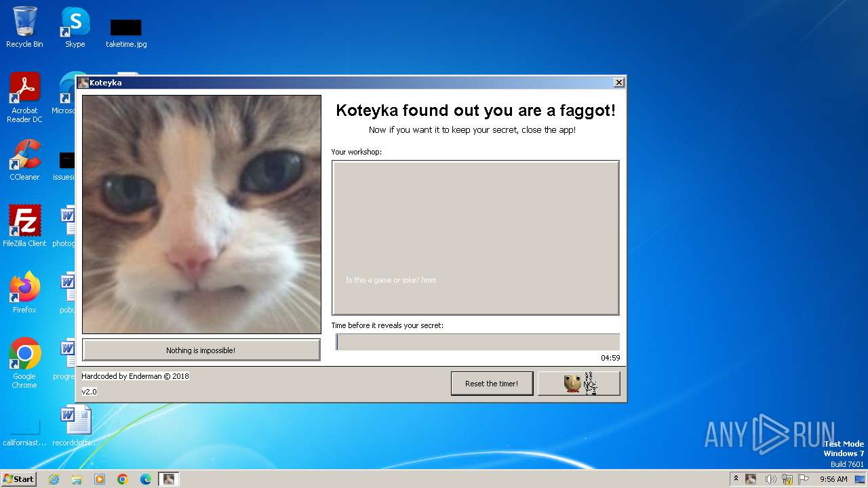This screenshot has width=868, height=488.
Task: Open the recordclothi... Word document
Action: pos(75,425)
